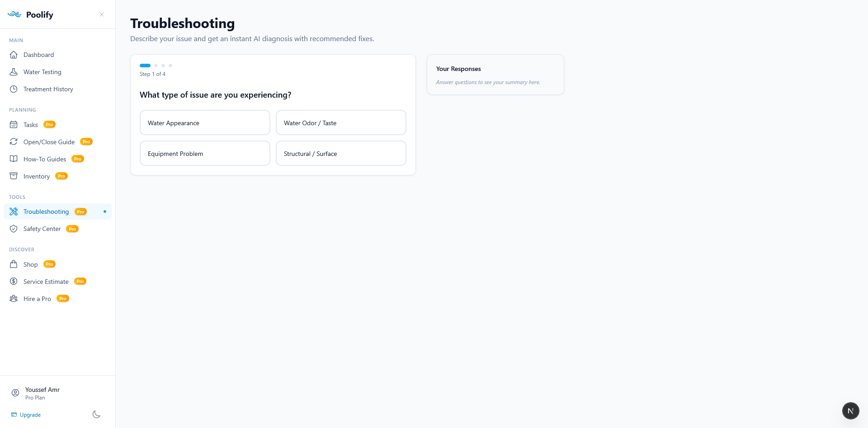Click the Troubleshooting wrench icon
Screen dimensions: 868x428
pyautogui.click(x=14, y=211)
